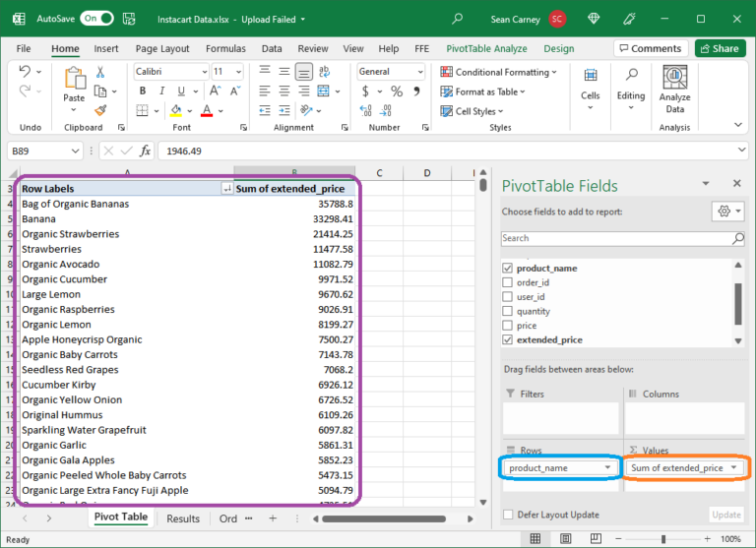Screen dimensions: 756x548
Task: Apply percent style format
Action: (397, 91)
